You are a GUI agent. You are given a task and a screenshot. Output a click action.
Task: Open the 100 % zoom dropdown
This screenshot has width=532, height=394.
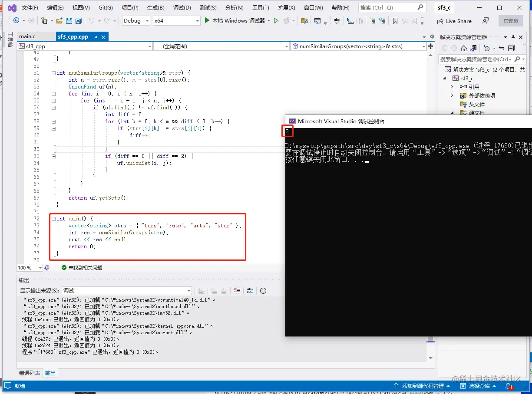coord(30,268)
